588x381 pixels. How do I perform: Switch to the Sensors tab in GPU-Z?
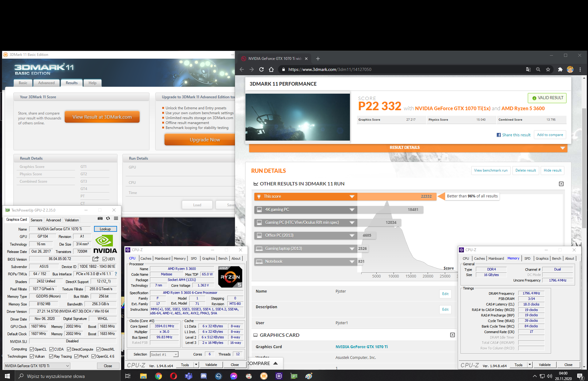(37, 220)
